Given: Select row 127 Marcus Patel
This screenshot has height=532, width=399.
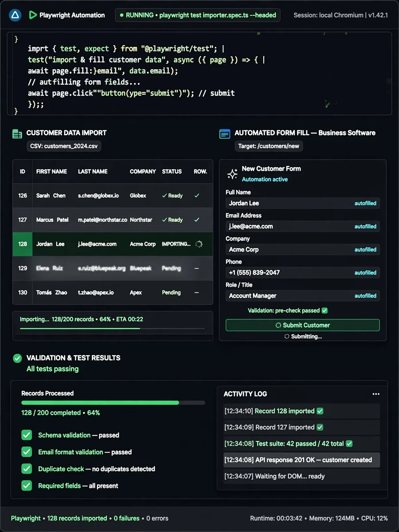Looking at the screenshot, I should point(113,219).
